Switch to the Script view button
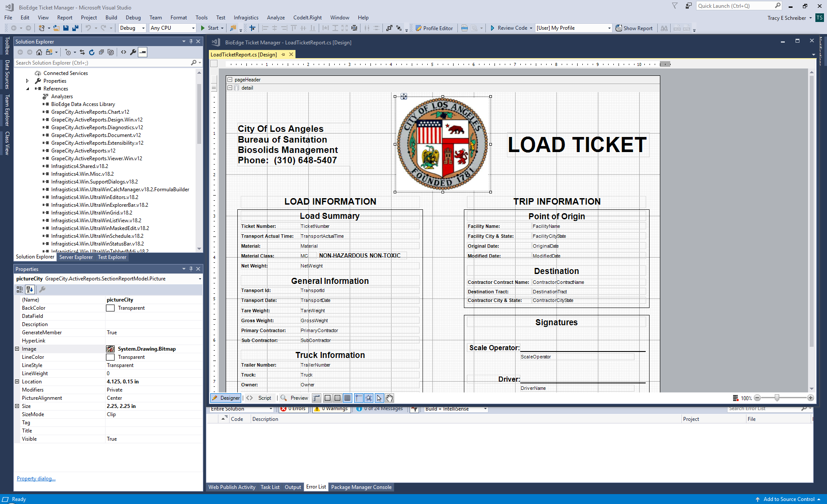 click(x=259, y=398)
